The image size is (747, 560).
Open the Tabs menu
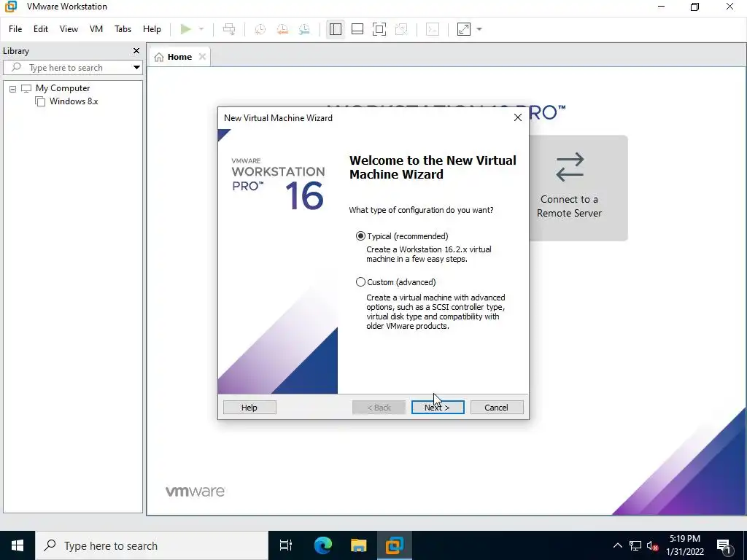point(123,29)
